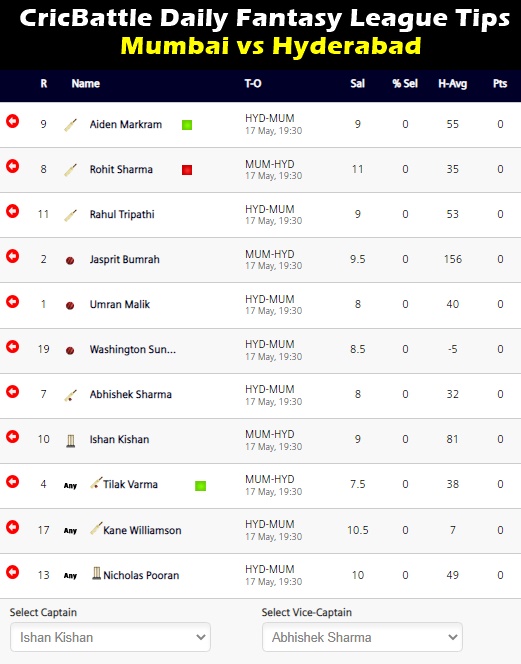Screen dimensions: 521x664
Task: Click the wicketkeeper stumps icon beside Ishan Kishan
Action: [71, 440]
